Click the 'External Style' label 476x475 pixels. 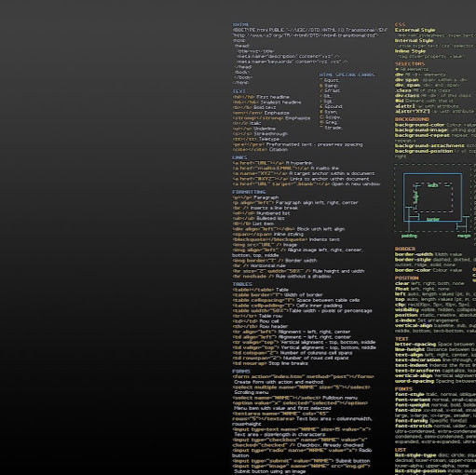[415, 30]
